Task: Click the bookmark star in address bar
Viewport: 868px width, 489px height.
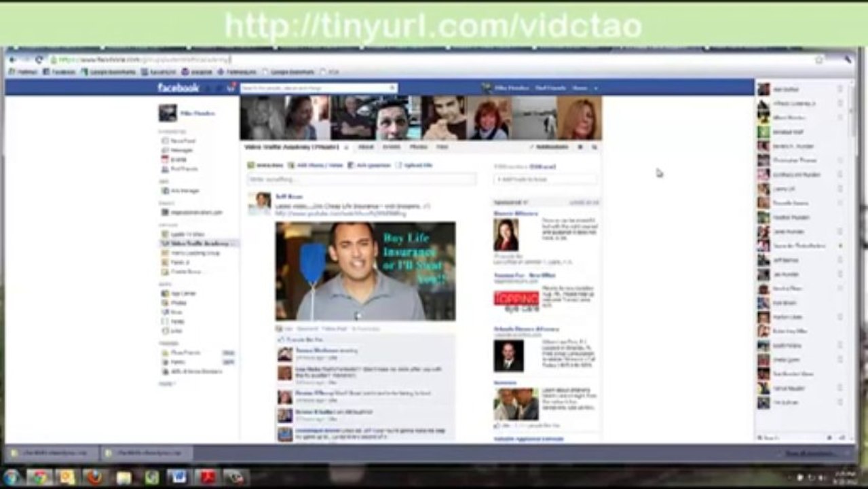Action: coord(819,60)
